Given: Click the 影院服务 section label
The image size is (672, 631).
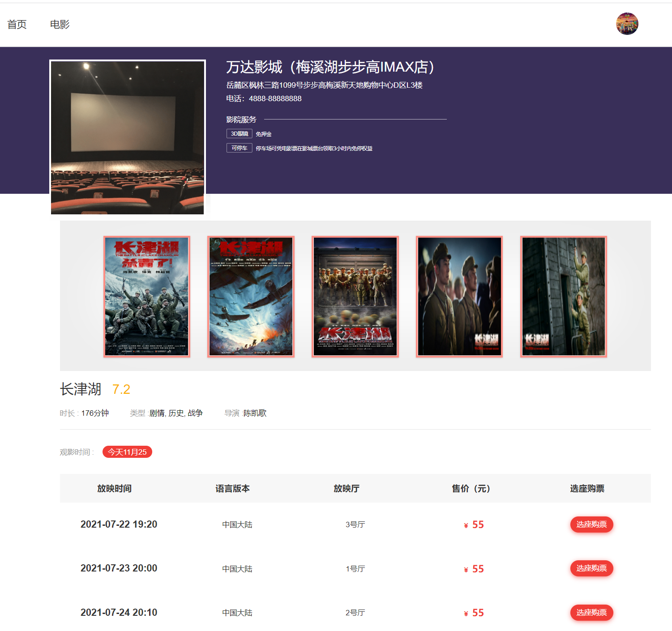Looking at the screenshot, I should (x=241, y=119).
